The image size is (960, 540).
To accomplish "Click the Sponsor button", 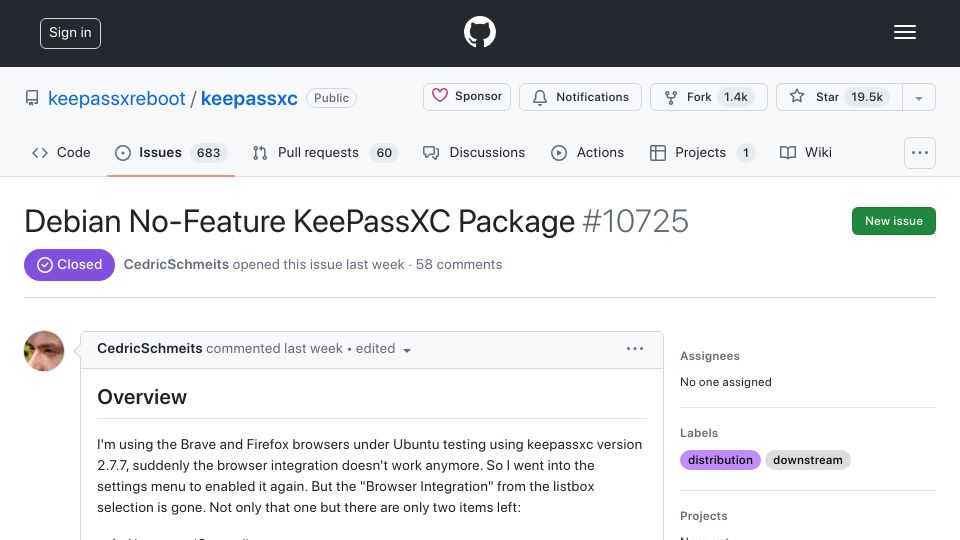I will [x=467, y=97].
